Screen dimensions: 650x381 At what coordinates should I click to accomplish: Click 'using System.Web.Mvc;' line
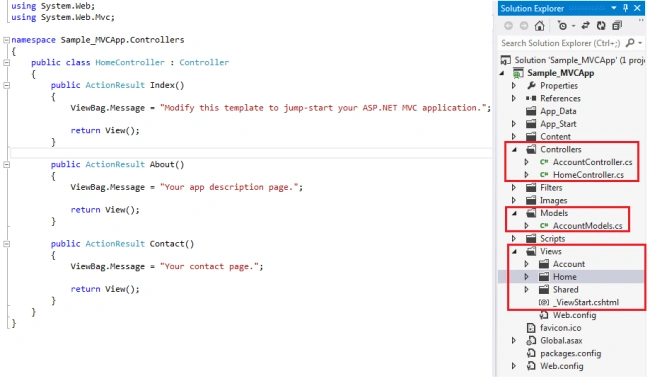click(63, 17)
